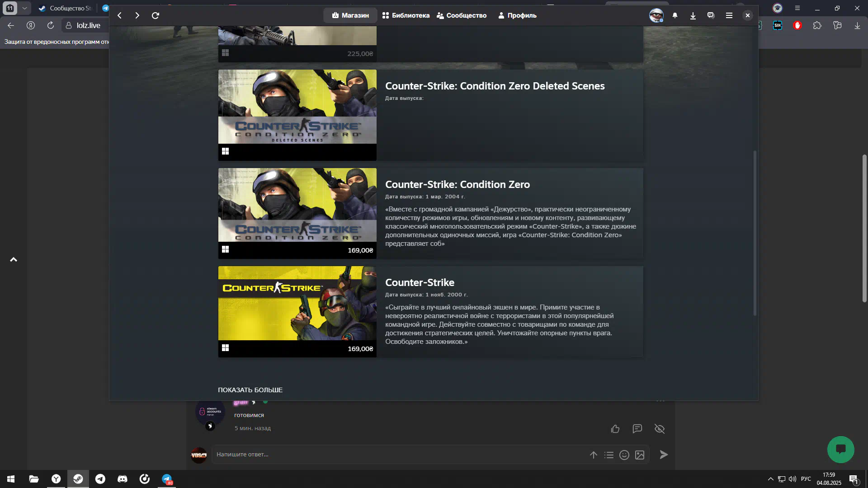Open the Магазин tab

pos(350,15)
